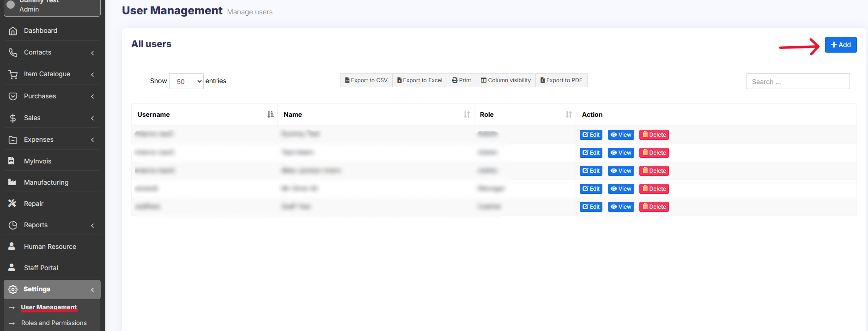This screenshot has height=331, width=868.
Task: Click the Settings gear icon
Action: click(x=13, y=289)
